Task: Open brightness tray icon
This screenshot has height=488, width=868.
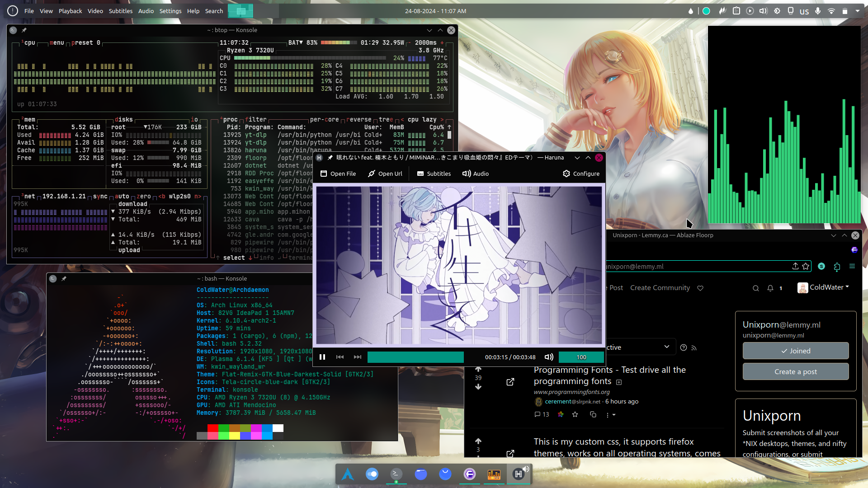Action: pos(777,11)
